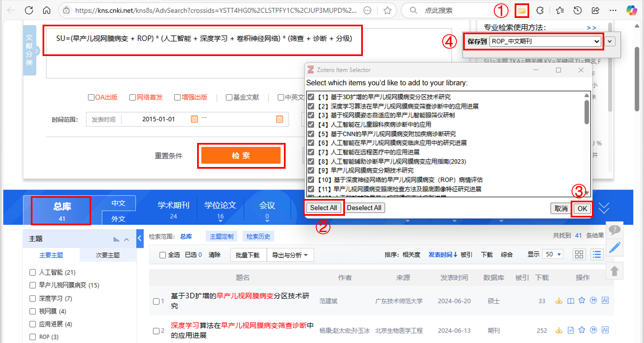This screenshot has width=644, height=343.
Task: Switch results to grid view icon
Action: point(579,254)
